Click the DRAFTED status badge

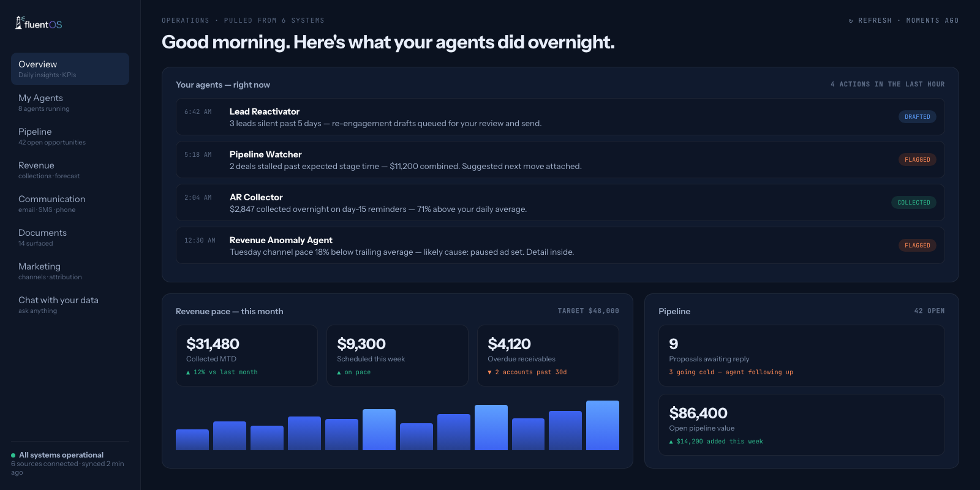(x=917, y=117)
